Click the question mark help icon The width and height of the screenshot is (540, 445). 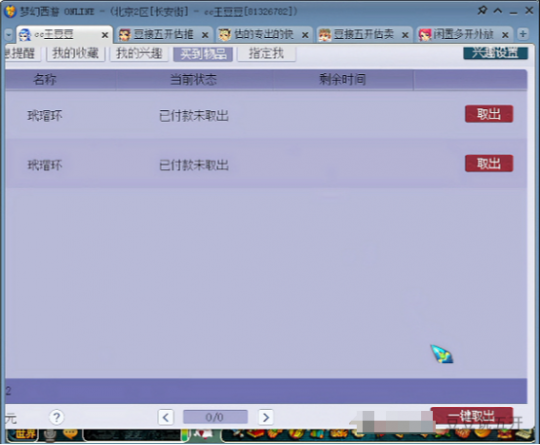[x=56, y=417]
